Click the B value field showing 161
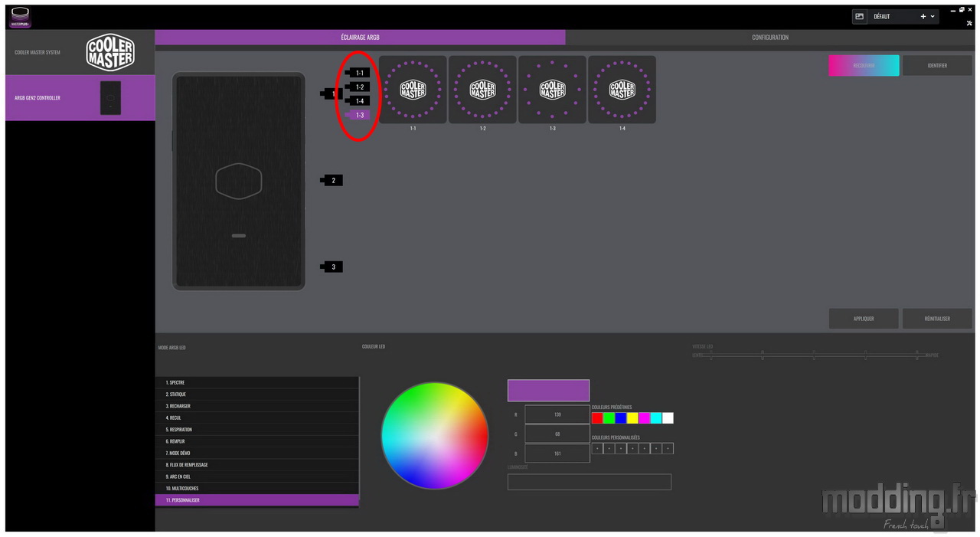 tap(557, 454)
